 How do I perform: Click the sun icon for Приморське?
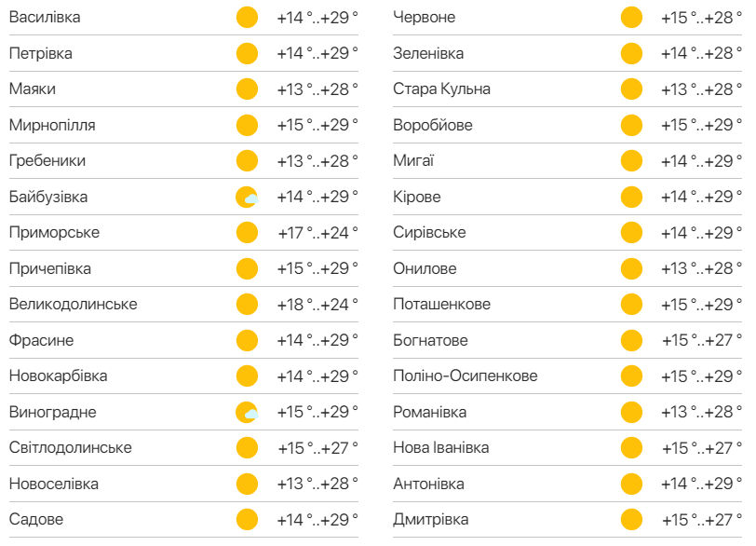tap(247, 233)
